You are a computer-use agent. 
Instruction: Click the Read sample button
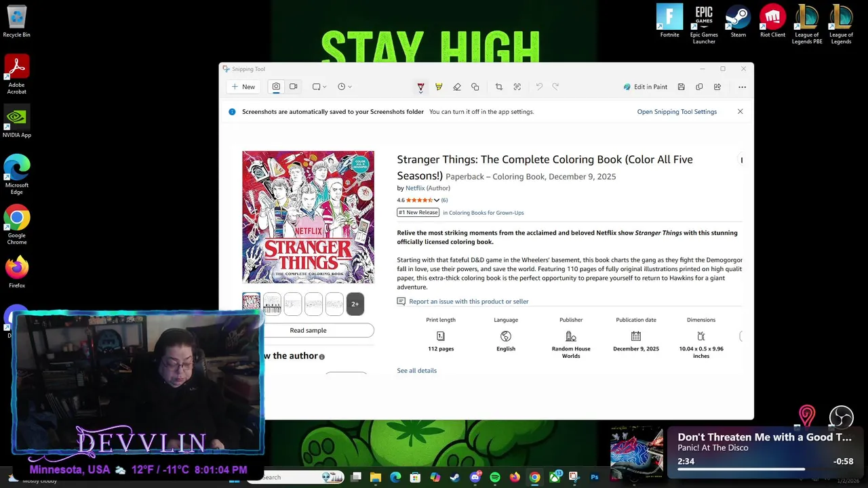[308, 331]
